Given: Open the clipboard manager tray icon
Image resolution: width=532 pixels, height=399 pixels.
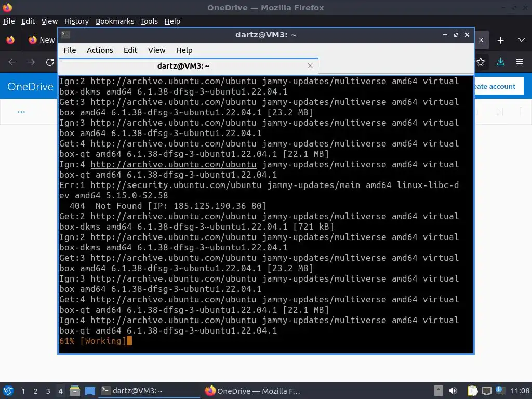Looking at the screenshot, I should pos(472,391).
